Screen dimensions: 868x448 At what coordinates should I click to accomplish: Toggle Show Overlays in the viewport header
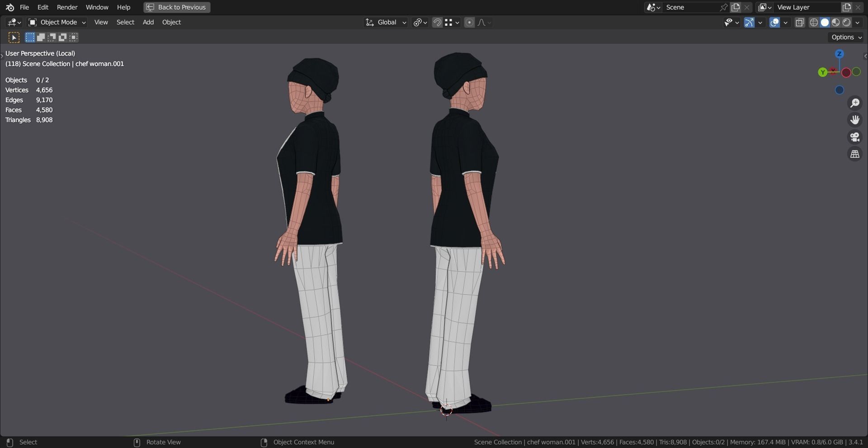point(775,22)
